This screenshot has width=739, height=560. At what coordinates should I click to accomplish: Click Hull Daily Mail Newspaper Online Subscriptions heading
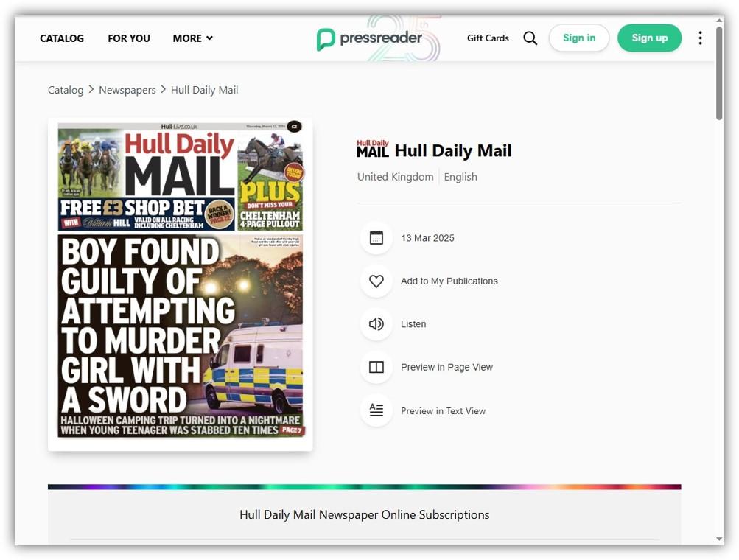(x=364, y=515)
